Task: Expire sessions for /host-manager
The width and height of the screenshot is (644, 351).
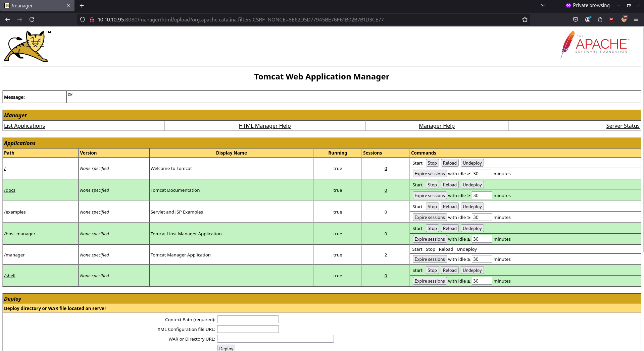Action: point(430,239)
